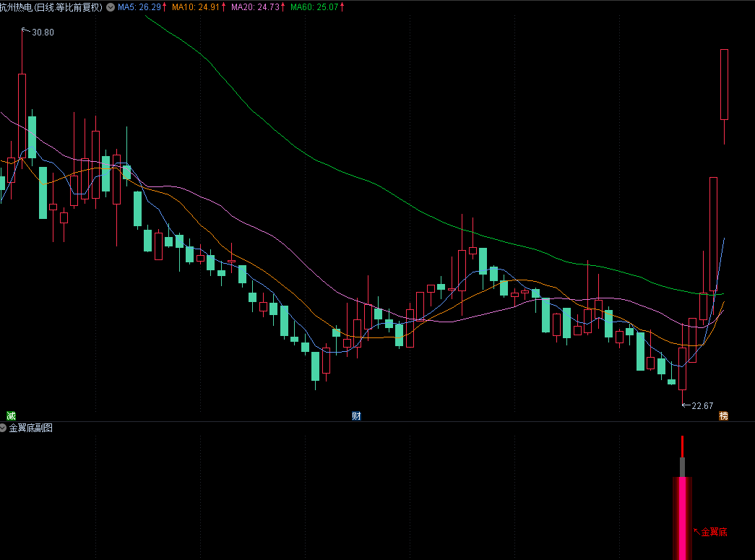Viewport: 755px width, 560px height.
Task: Expand the main chart indicator dropdown arrow
Action: click(x=110, y=7)
